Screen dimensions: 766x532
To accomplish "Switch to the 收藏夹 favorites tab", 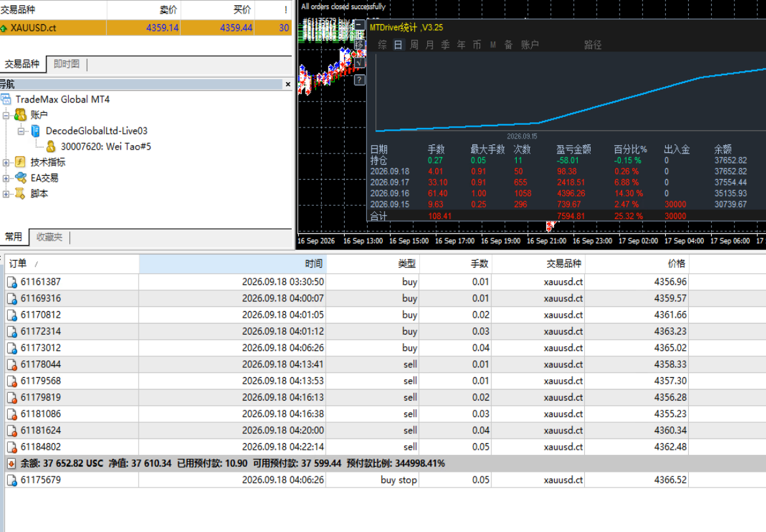I will point(49,237).
